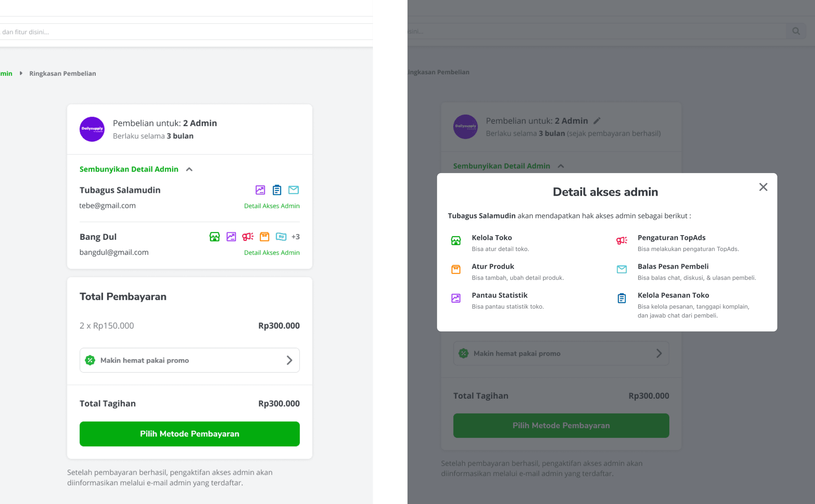This screenshot has width=815, height=504.
Task: Click the green admin breadcrumb link
Action: [x=6, y=74]
